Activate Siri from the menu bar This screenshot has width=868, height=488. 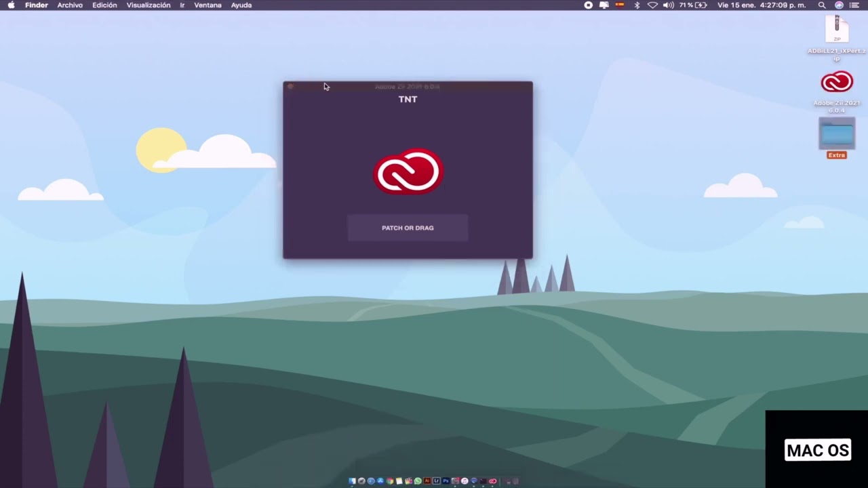point(839,5)
